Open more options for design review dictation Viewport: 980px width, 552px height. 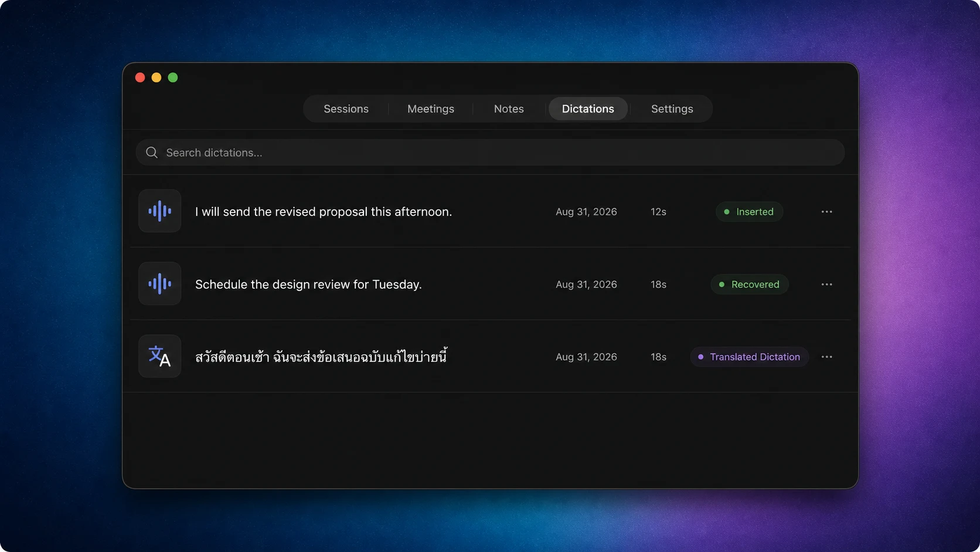pyautogui.click(x=826, y=285)
